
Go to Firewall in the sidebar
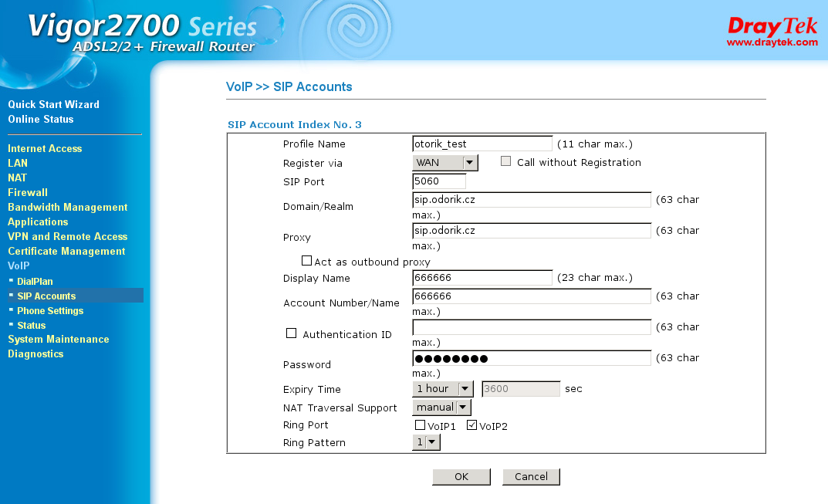coord(28,192)
